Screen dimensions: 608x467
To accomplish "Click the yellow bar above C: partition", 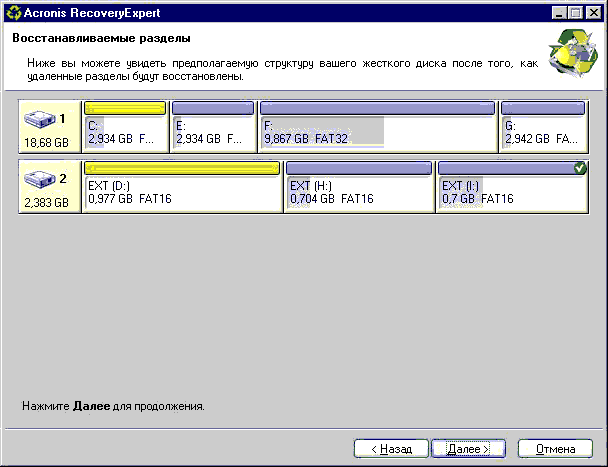I will pyautogui.click(x=125, y=108).
